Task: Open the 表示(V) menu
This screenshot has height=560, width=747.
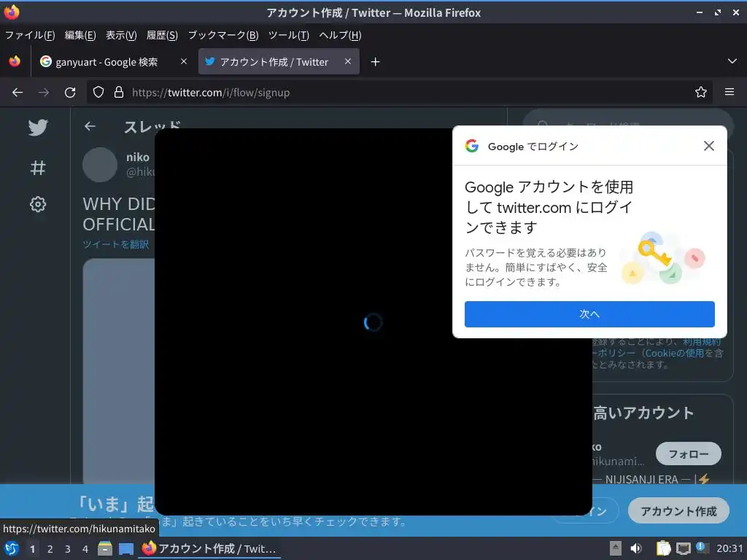Action: 121,35
